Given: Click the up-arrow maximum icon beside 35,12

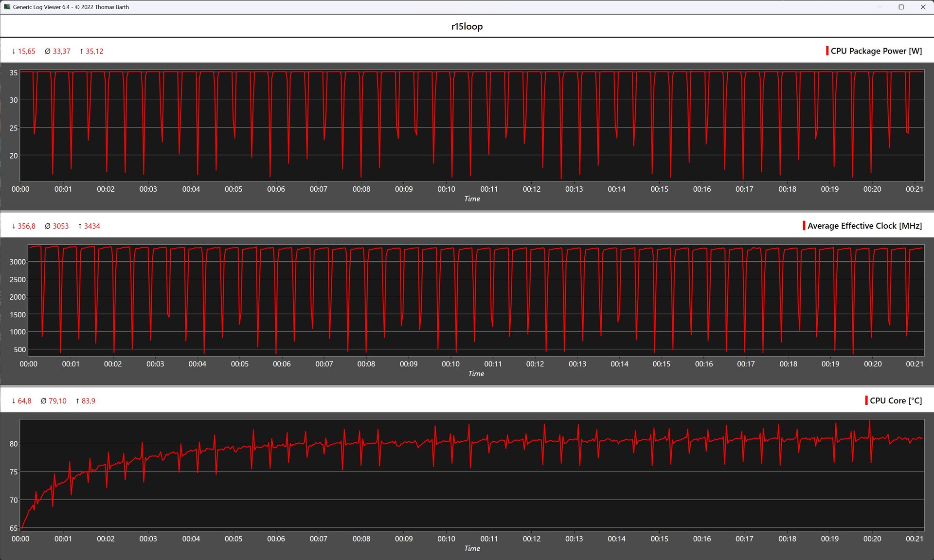Looking at the screenshot, I should pyautogui.click(x=82, y=51).
